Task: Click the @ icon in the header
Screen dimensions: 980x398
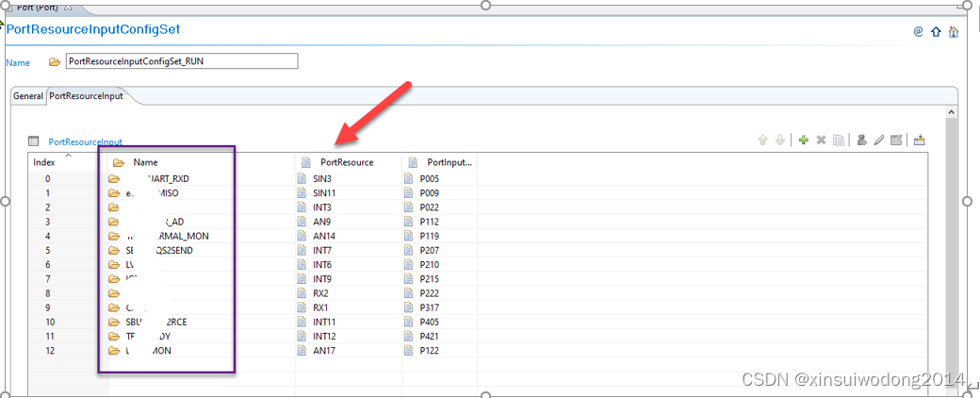Action: click(918, 32)
